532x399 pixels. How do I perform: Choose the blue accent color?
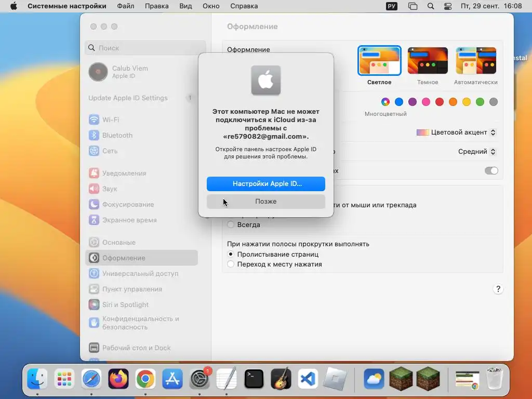[x=399, y=102]
